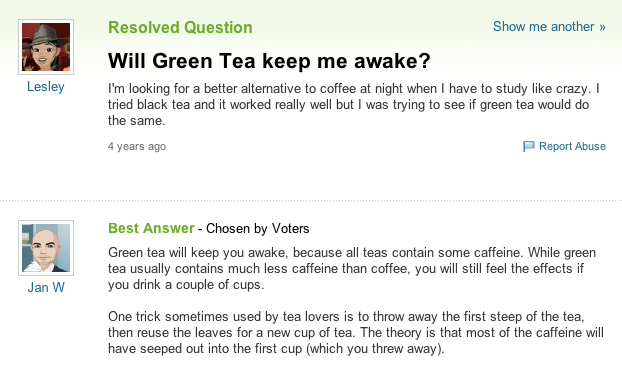This screenshot has height=370, width=622.
Task: Click the Chosen by Voters text
Action: pyautogui.click(x=257, y=228)
